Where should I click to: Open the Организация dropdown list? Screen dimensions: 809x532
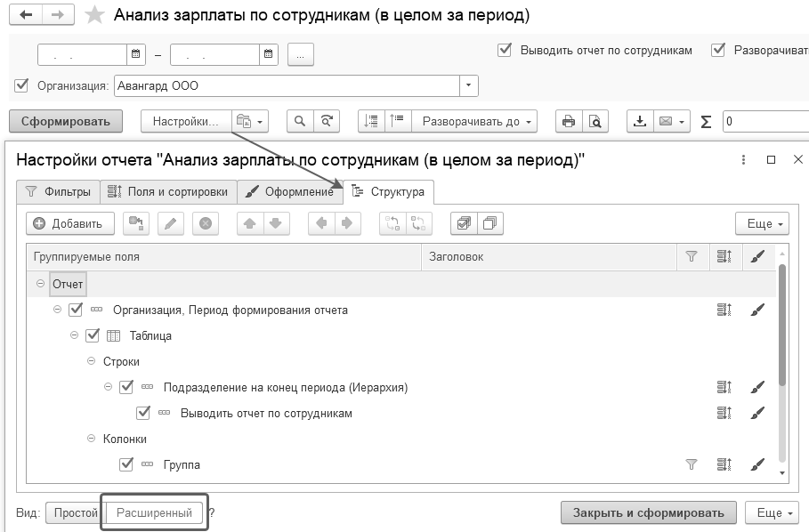click(x=468, y=85)
